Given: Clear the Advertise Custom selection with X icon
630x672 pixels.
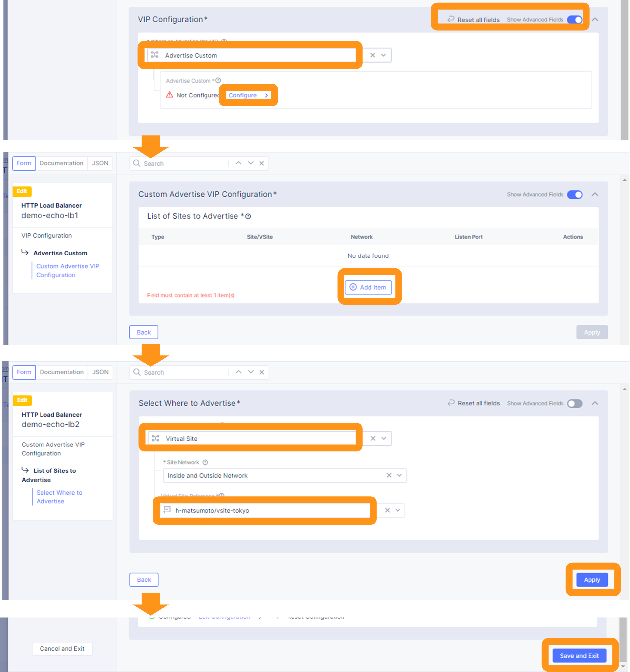Looking at the screenshot, I should pos(373,55).
